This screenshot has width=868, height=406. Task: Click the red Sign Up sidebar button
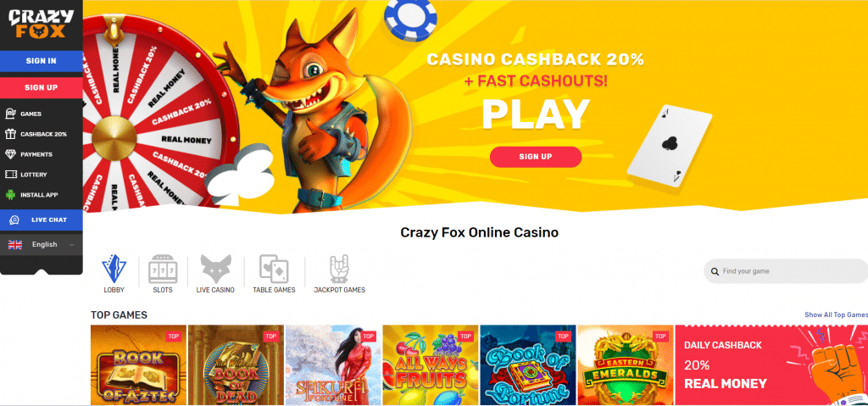(x=42, y=87)
